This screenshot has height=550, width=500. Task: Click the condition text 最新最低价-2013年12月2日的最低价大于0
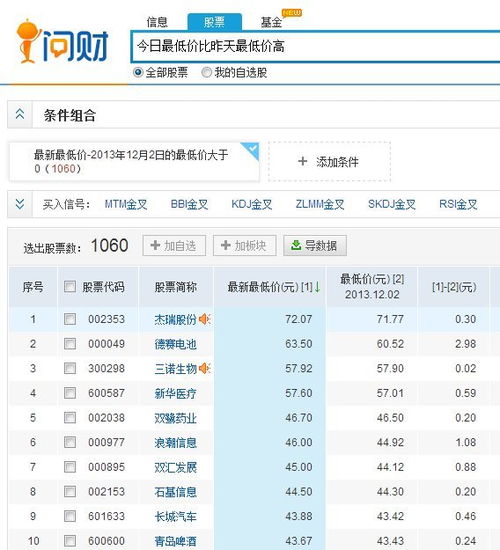click(x=131, y=161)
